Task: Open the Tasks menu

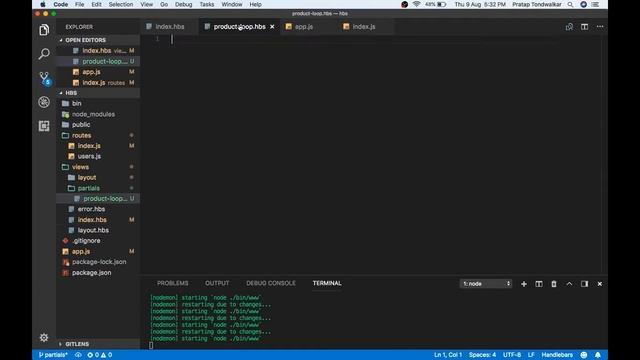Action: [x=207, y=4]
